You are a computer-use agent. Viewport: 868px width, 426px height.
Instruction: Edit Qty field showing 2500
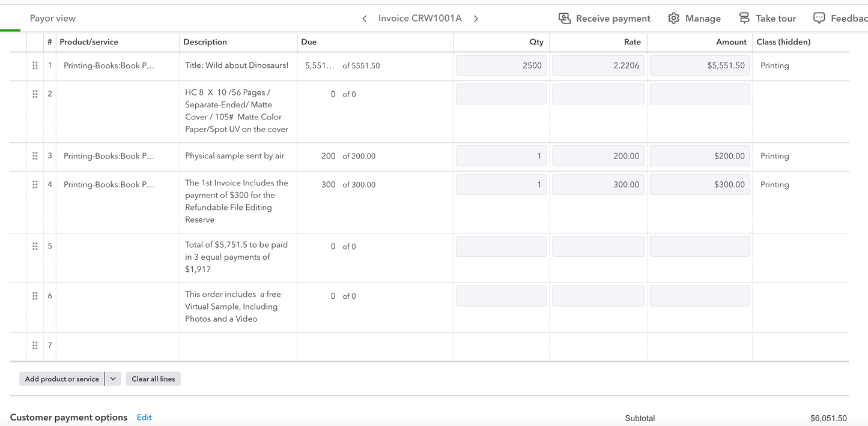coord(501,65)
